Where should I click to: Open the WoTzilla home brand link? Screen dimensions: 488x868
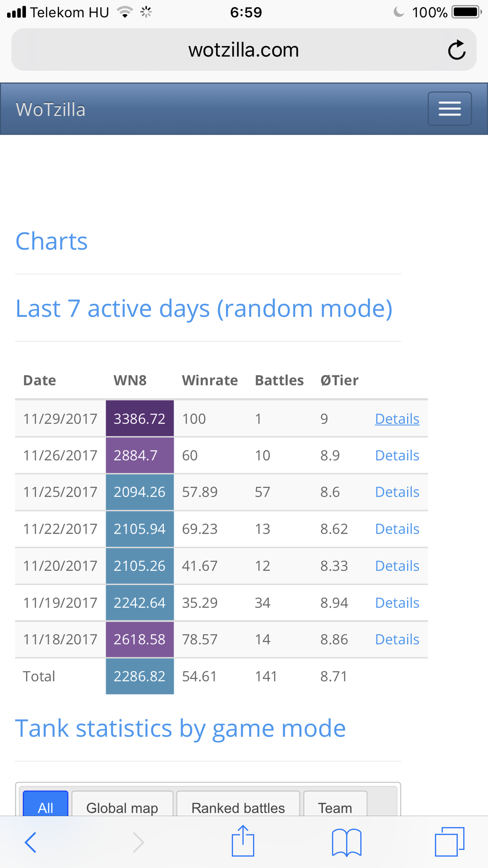[51, 109]
